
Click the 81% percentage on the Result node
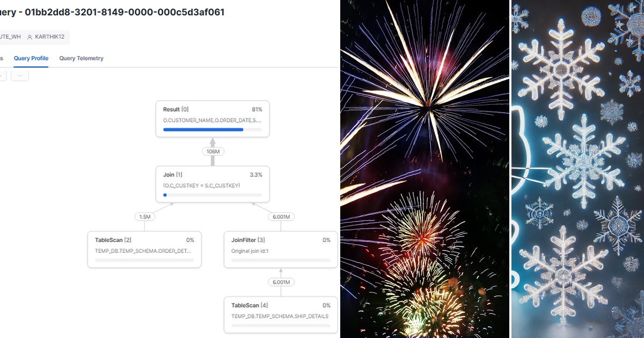260,109
